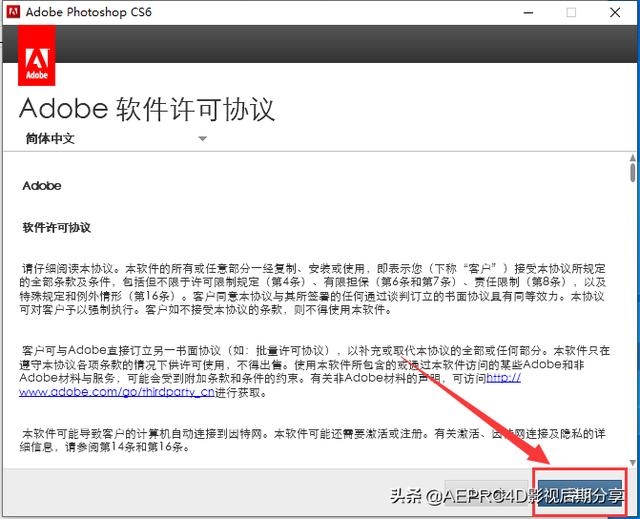Open the 简体中文 language dropdown
The image size is (640, 519).
click(x=116, y=139)
